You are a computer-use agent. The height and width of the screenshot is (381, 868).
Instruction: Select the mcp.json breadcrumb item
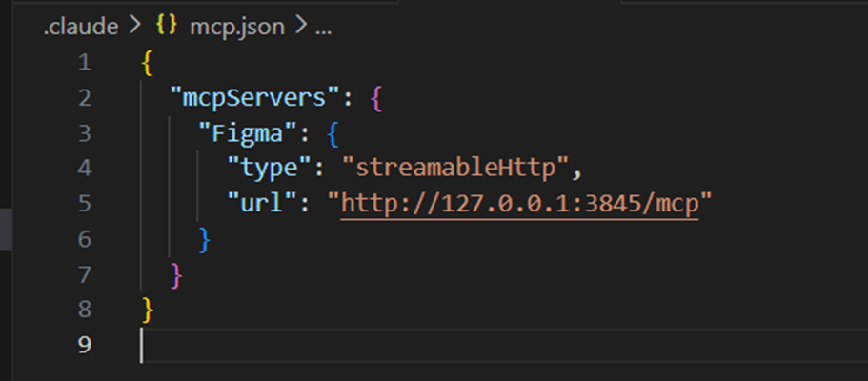(238, 27)
